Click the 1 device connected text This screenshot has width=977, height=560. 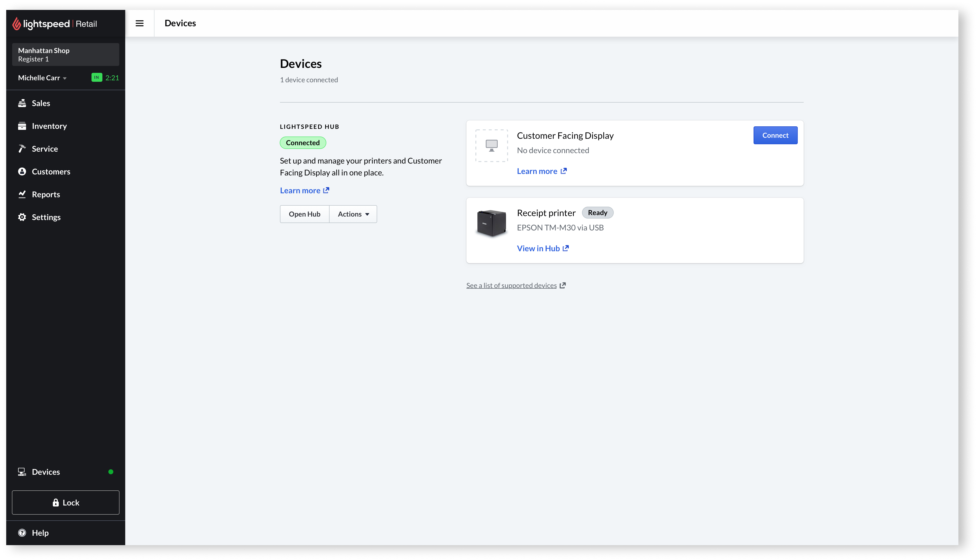point(309,80)
